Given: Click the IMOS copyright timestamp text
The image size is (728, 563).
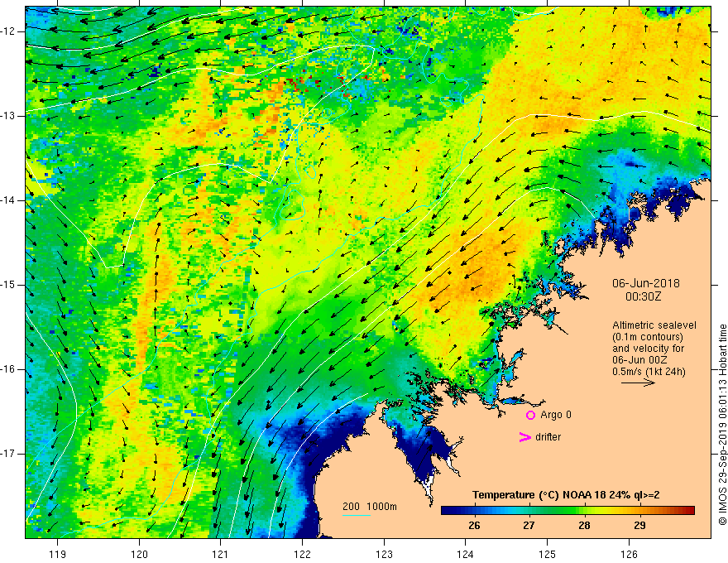Looking at the screenshot, I should pyautogui.click(x=722, y=425).
